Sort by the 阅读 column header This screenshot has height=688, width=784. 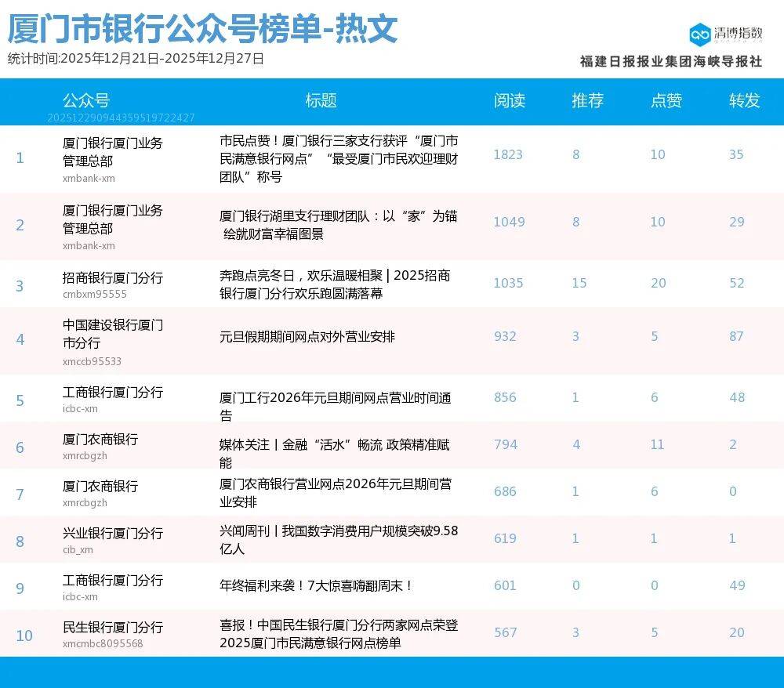(x=509, y=100)
